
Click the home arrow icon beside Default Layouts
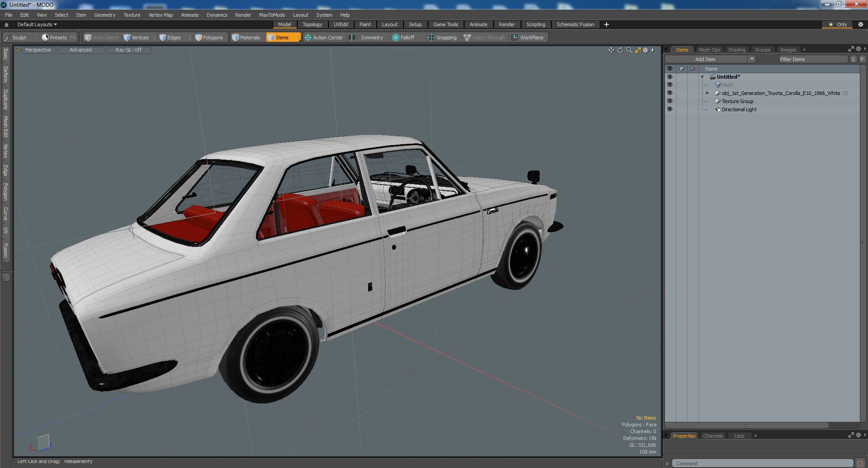coord(6,24)
